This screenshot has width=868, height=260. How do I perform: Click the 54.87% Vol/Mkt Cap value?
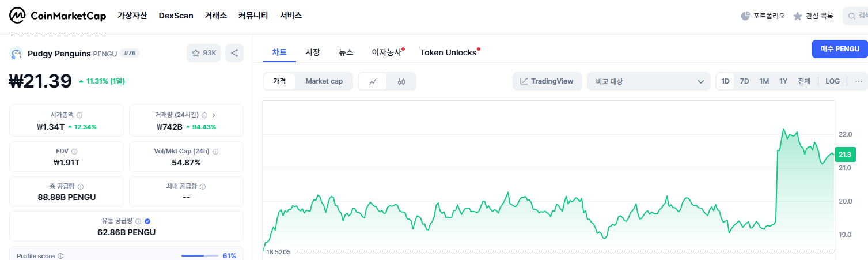(186, 163)
